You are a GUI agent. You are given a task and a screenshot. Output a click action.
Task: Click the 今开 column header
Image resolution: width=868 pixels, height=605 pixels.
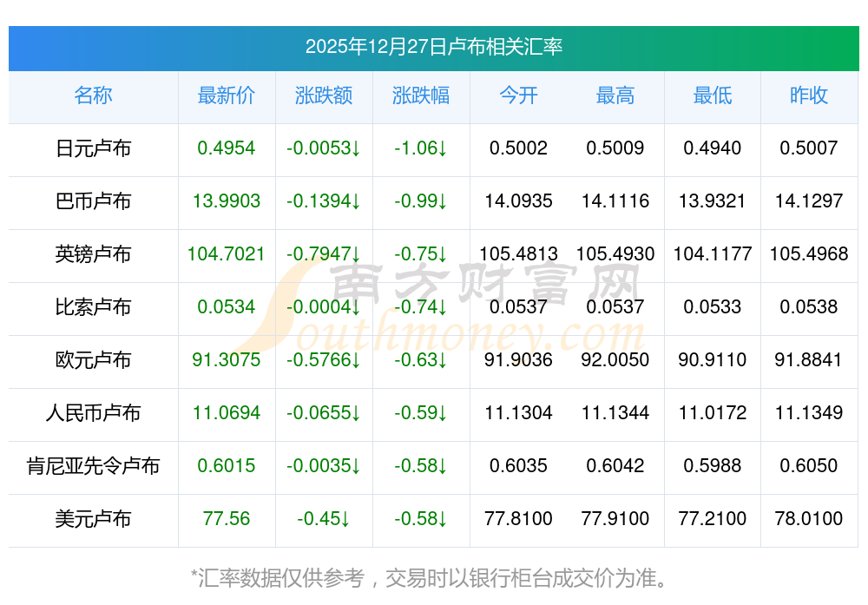click(518, 95)
